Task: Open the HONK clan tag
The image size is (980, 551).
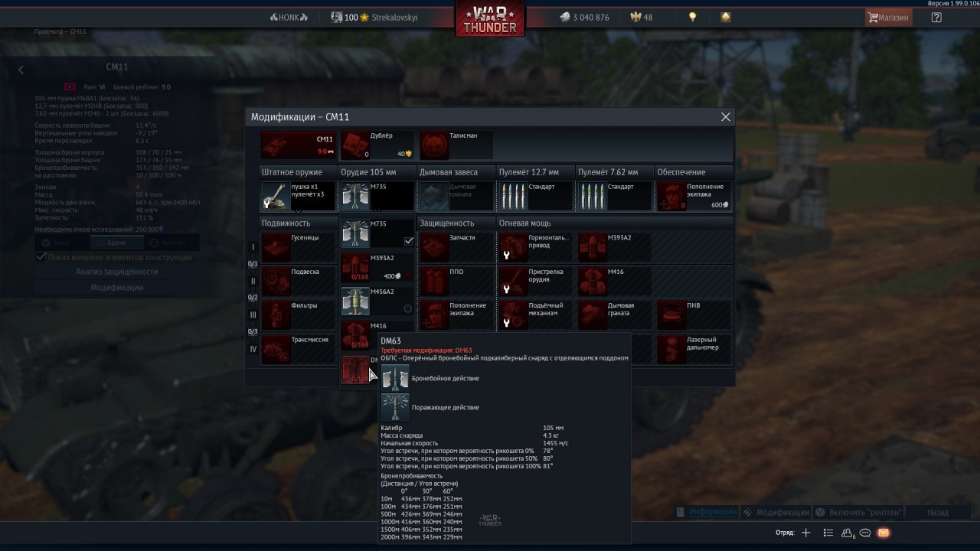Action: coord(289,17)
